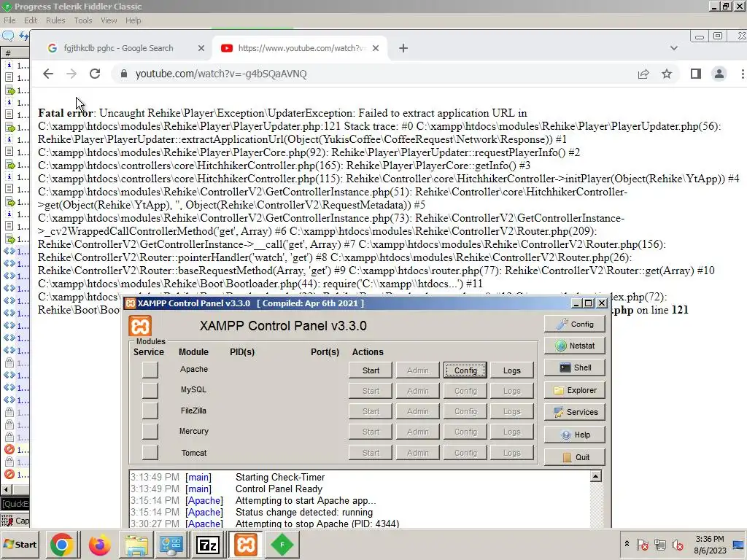747x560 pixels.
Task: Click the XAMPP orange logo
Action: 140,326
